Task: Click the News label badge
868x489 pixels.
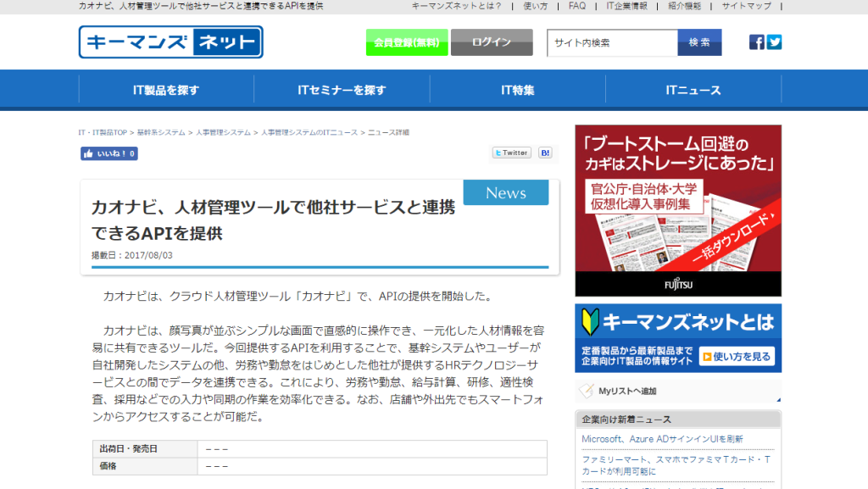Action: (x=506, y=192)
